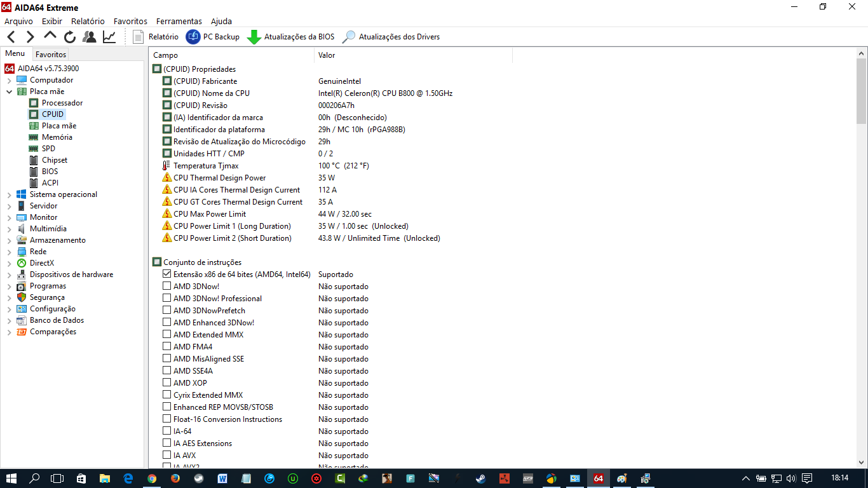Expand the Monitor tree node

(x=9, y=217)
